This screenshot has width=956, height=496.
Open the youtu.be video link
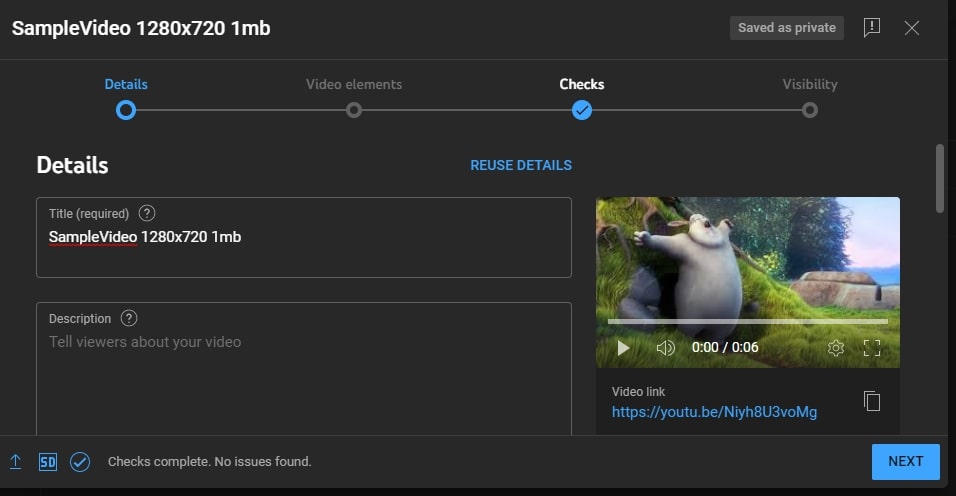click(x=714, y=412)
